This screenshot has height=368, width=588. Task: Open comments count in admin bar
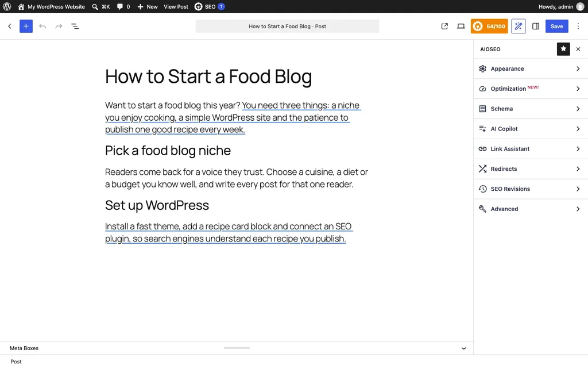(x=123, y=6)
